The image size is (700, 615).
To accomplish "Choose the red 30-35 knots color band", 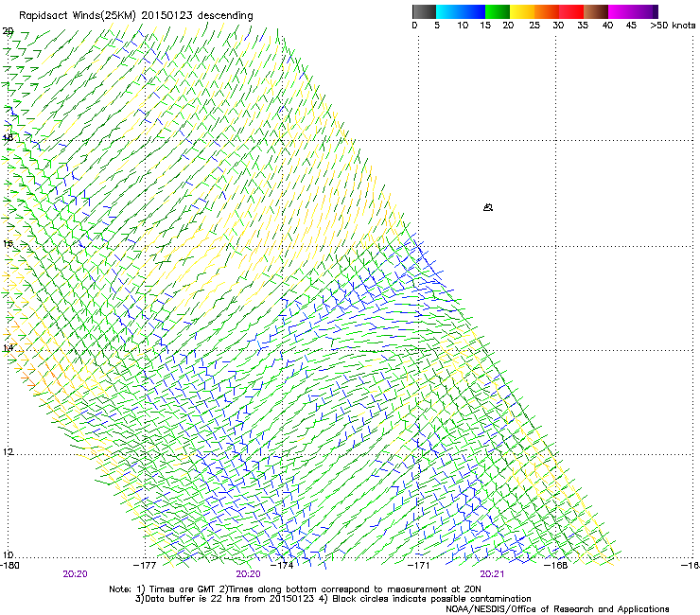I will pos(571,11).
